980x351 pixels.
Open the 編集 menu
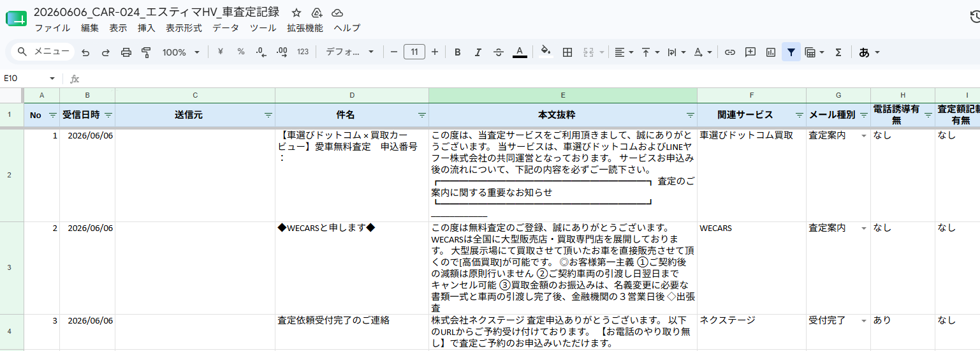point(90,28)
